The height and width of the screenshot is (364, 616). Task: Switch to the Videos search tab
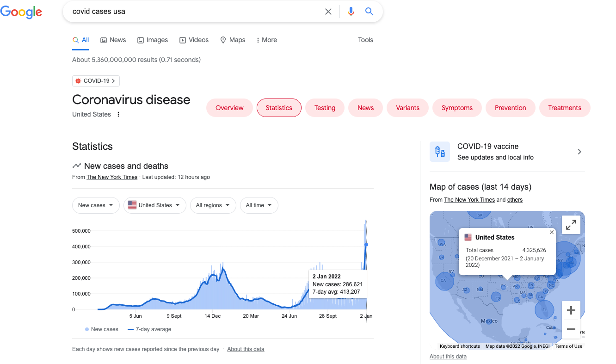(194, 40)
